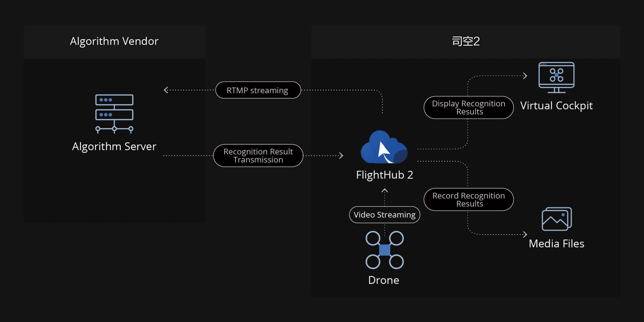
Task: Click the Video Streaming pill label
Action: tap(384, 215)
